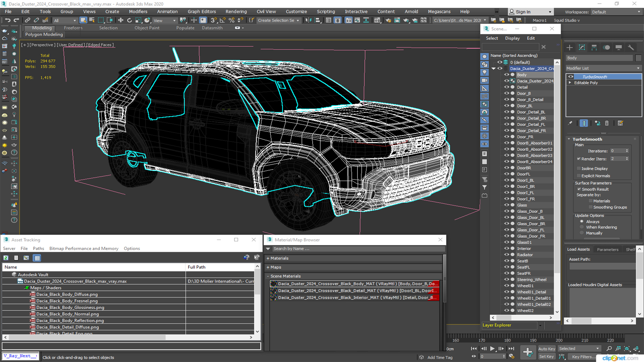
Task: Toggle Show End Result button
Action: (584, 123)
